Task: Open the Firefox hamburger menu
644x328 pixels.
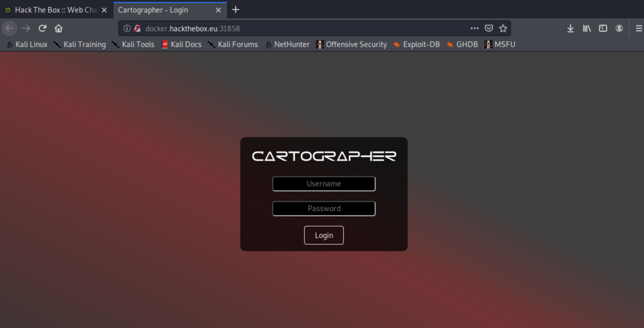Action: [x=639, y=28]
